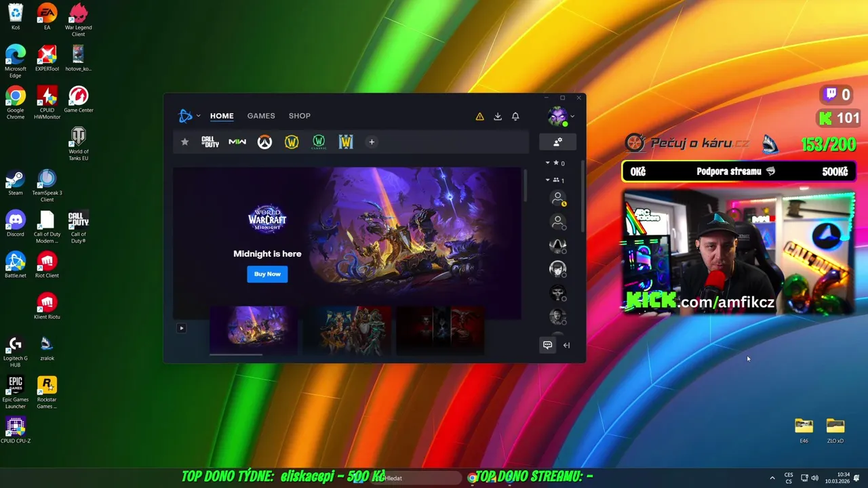Click the yellow warning triangle icon
Viewport: 868px width, 488px height.
(x=479, y=117)
